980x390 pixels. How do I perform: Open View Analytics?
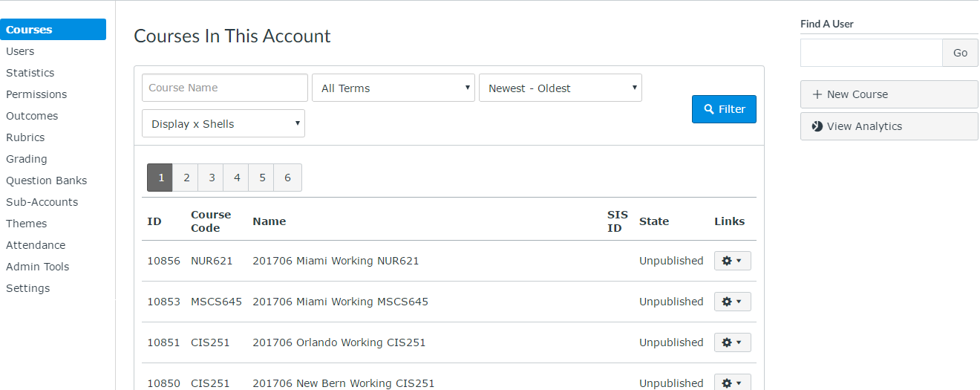[889, 126]
